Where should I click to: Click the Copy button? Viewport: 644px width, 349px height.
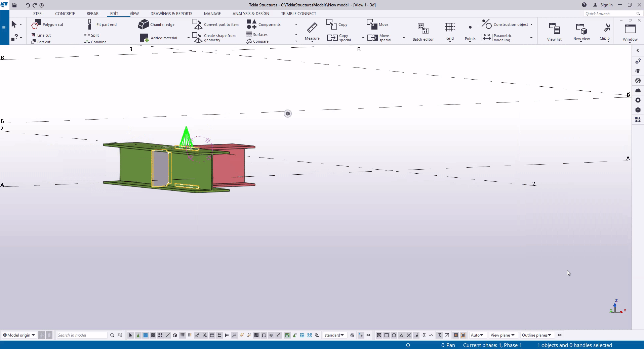click(337, 25)
